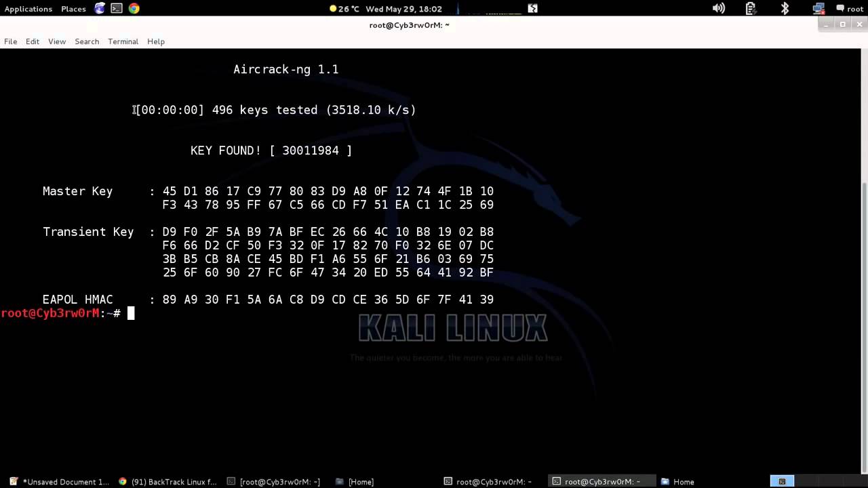Viewport: 868px width, 488px height.
Task: Switch to Unsaved Document 1 in taskbar
Action: tap(59, 482)
